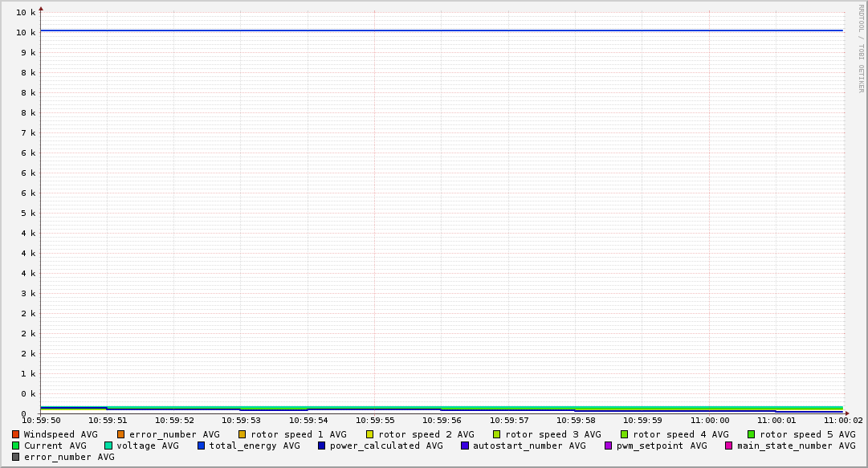
Task: Click the power_calculated AVG legend swatch
Action: 321,446
